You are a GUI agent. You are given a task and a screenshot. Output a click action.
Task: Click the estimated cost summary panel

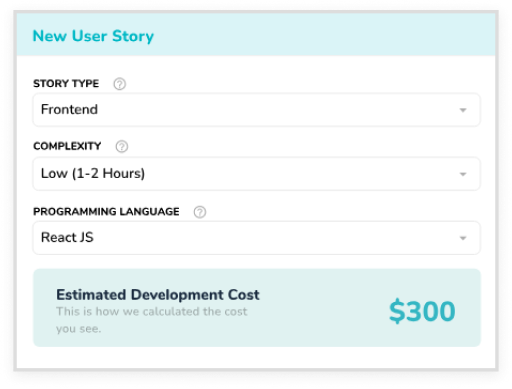tap(257, 308)
